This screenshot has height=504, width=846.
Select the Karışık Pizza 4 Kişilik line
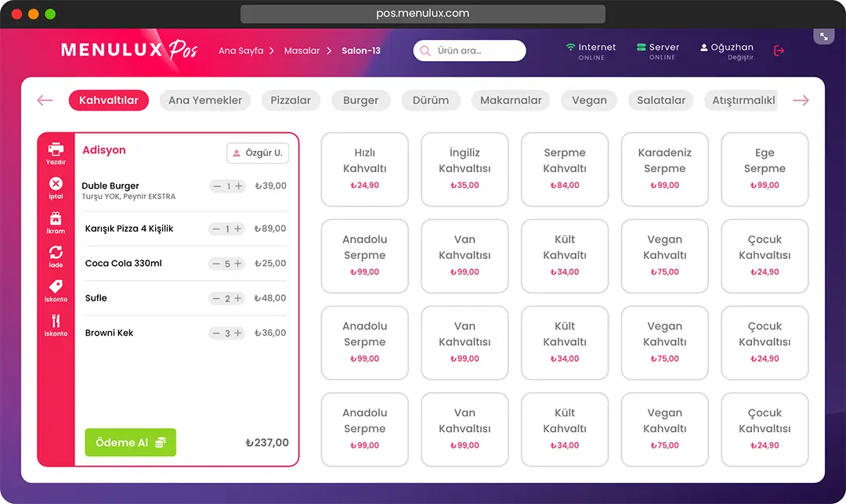184,229
